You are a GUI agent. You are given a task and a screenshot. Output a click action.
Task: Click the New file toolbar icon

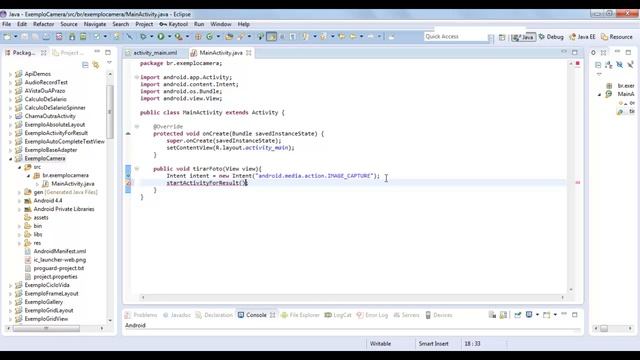[7, 37]
